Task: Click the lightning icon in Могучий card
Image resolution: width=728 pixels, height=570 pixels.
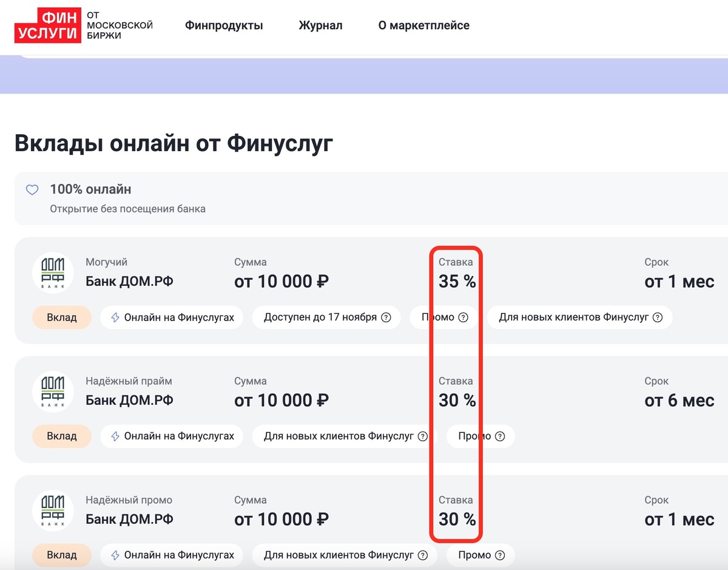Action: coord(115,317)
